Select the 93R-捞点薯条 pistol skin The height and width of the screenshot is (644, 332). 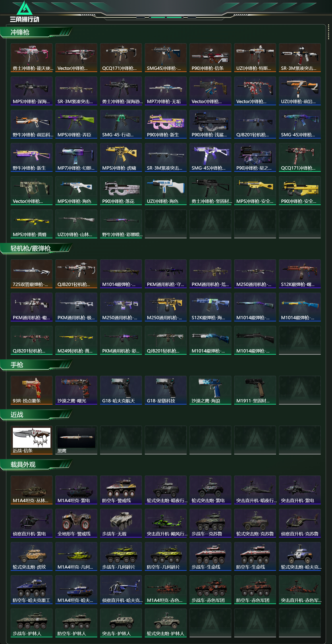(x=31, y=390)
